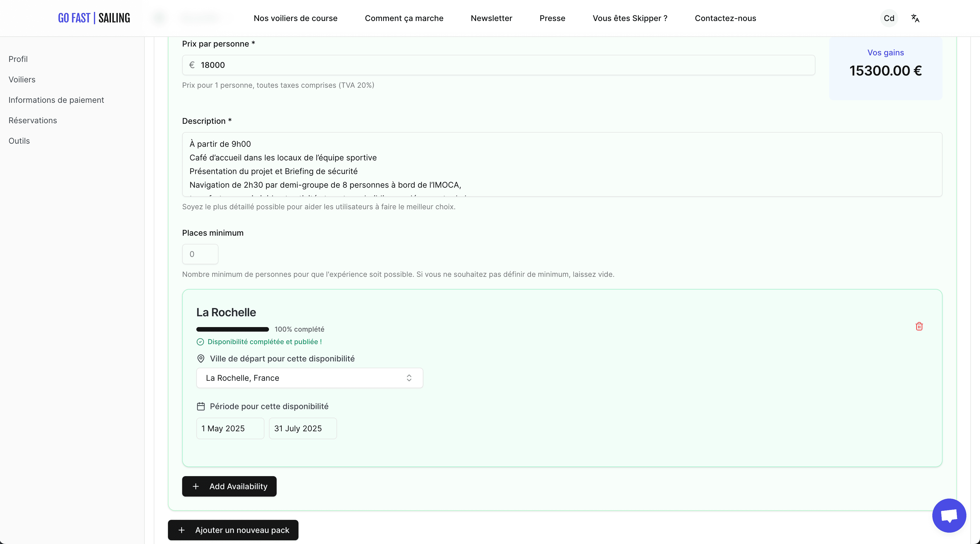
Task: Click the Add Availability button
Action: [229, 486]
